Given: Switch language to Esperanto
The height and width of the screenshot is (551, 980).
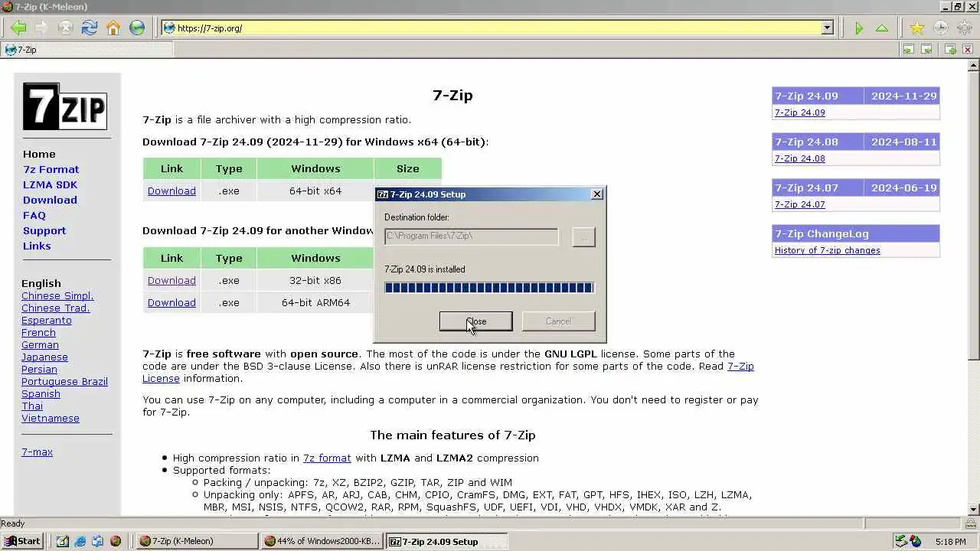Looking at the screenshot, I should 47,320.
